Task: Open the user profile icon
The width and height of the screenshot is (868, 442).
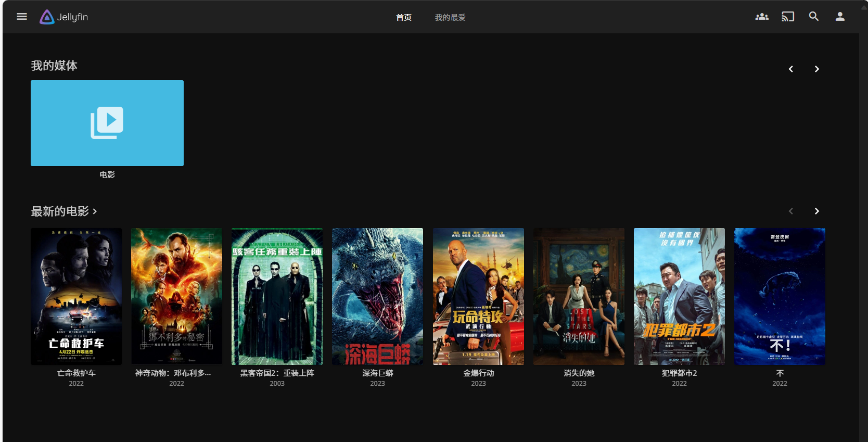Action: 840,17
